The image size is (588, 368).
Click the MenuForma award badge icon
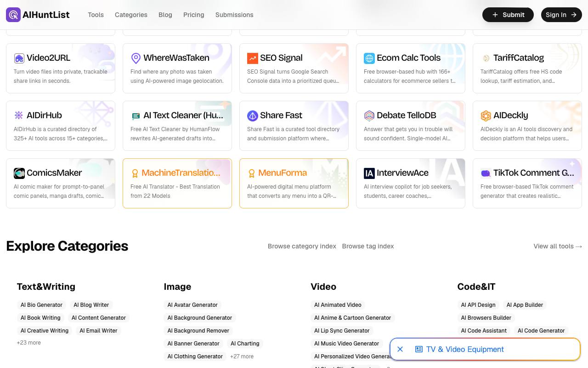point(252,173)
